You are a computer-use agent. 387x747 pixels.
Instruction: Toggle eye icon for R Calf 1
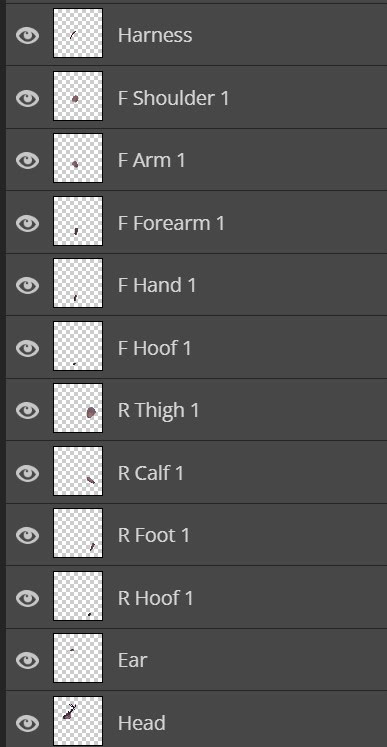[28, 473]
